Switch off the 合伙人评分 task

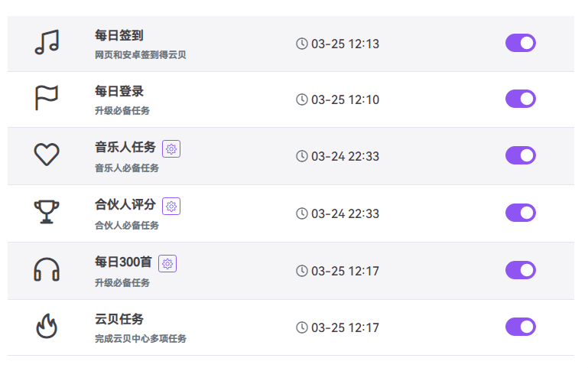tap(520, 212)
